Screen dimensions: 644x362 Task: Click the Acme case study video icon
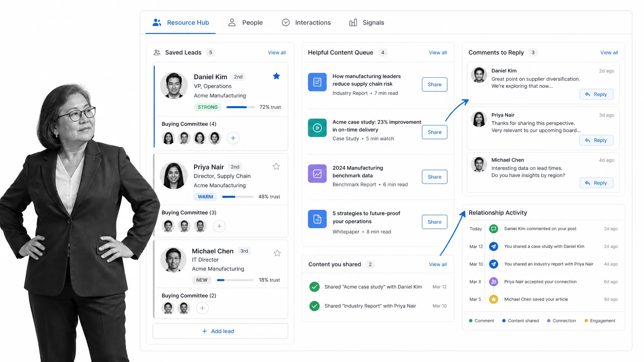point(317,128)
